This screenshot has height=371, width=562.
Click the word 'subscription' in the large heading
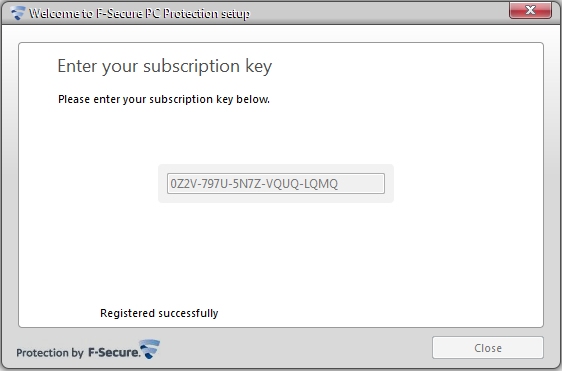click(191, 66)
